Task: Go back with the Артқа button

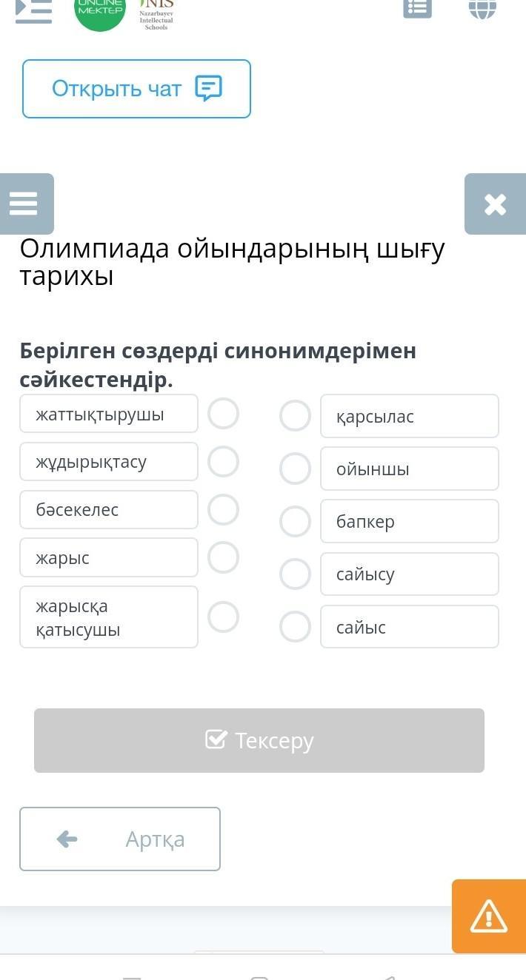Action: (120, 839)
